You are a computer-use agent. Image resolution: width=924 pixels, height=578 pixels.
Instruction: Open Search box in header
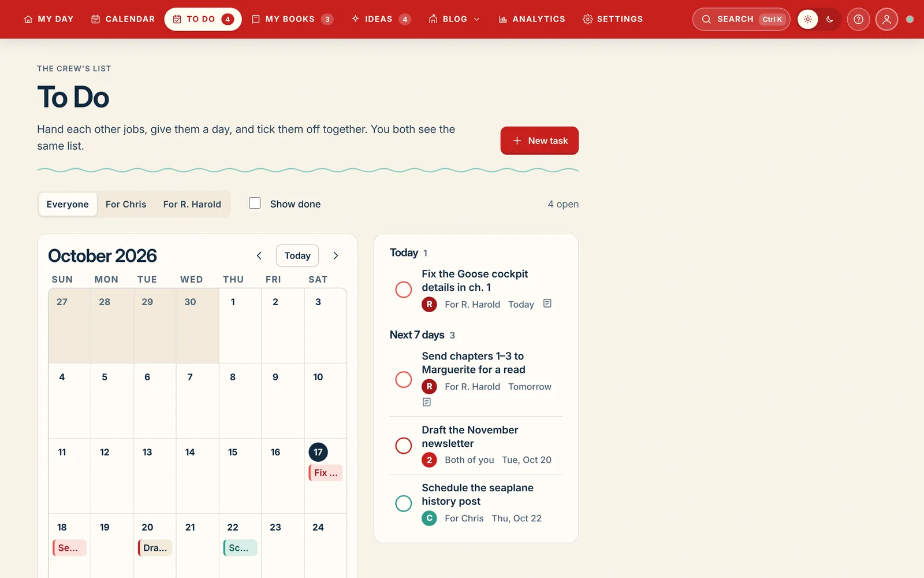741,19
